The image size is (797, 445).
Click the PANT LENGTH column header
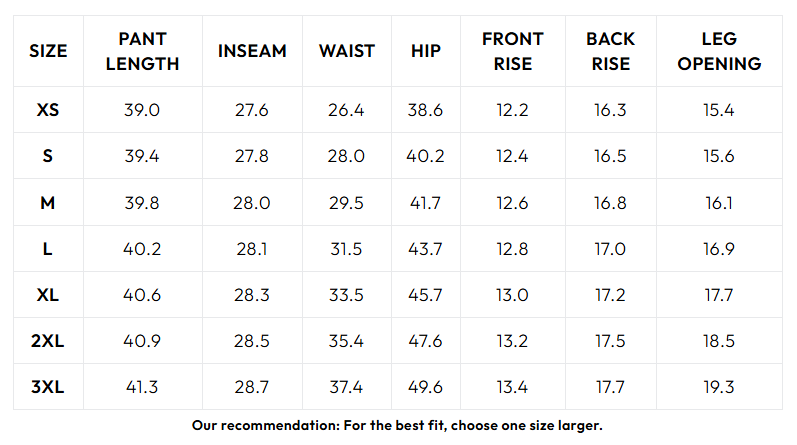point(142,51)
